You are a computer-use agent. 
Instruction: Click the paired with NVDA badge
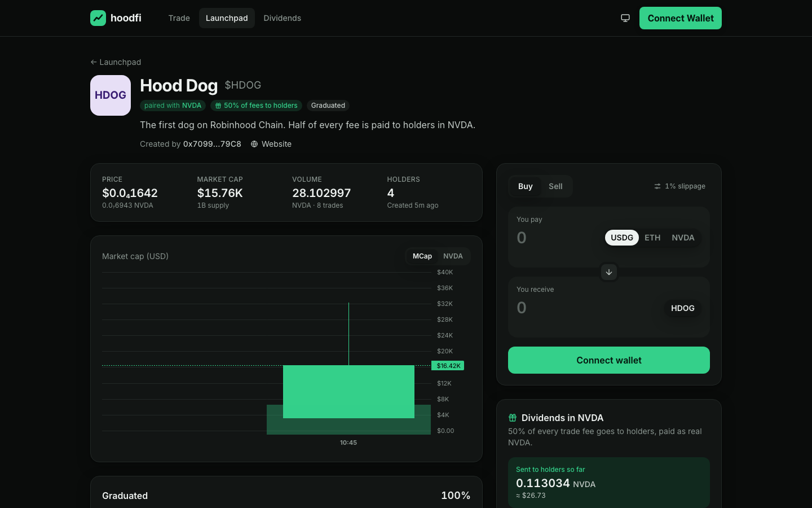coord(173,106)
